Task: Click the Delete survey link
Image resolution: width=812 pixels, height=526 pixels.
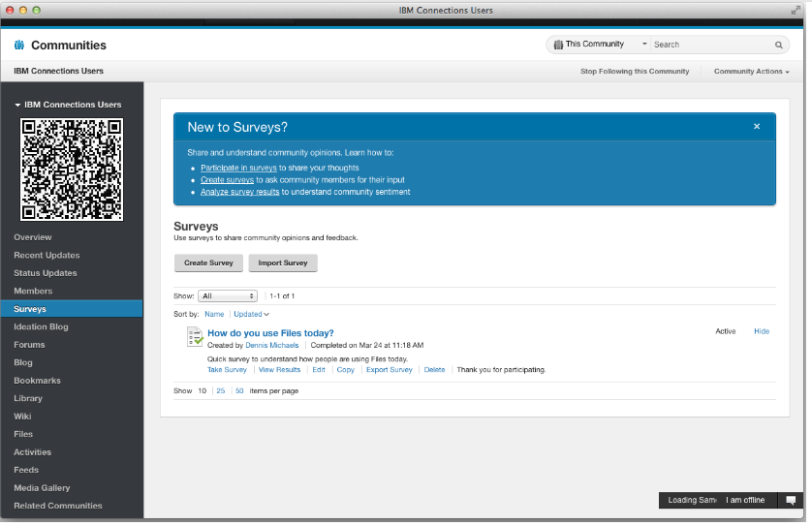Action: coord(434,370)
